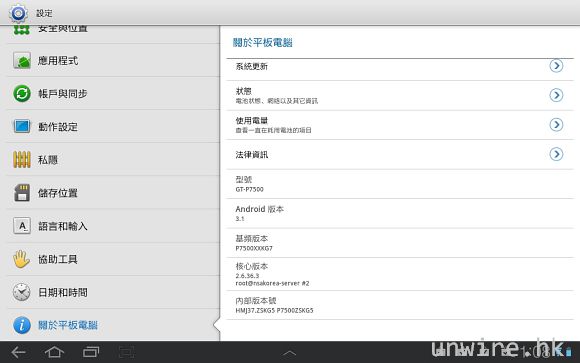Tap the Back arrow in navigation bar
580x363 pixels.
18,352
